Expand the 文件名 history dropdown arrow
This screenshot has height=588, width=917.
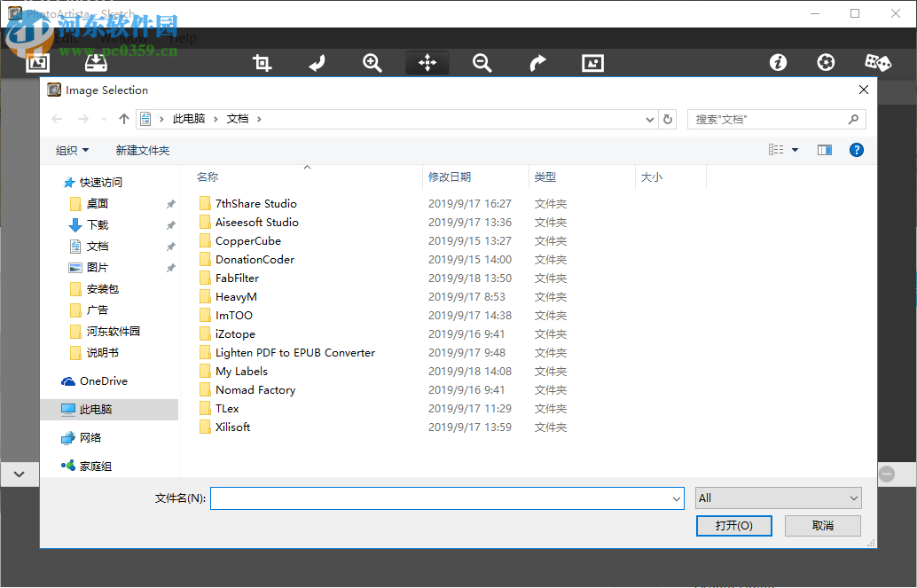point(677,498)
